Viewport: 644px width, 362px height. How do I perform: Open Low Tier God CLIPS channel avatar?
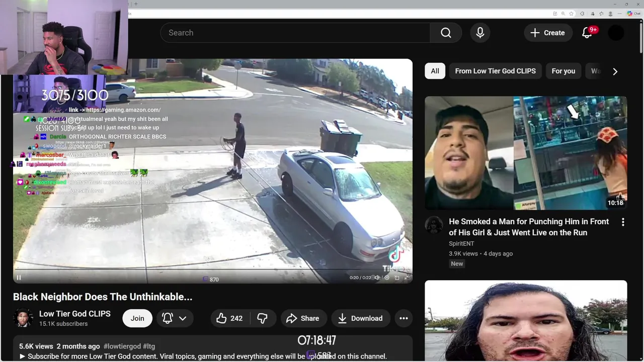coord(23,318)
